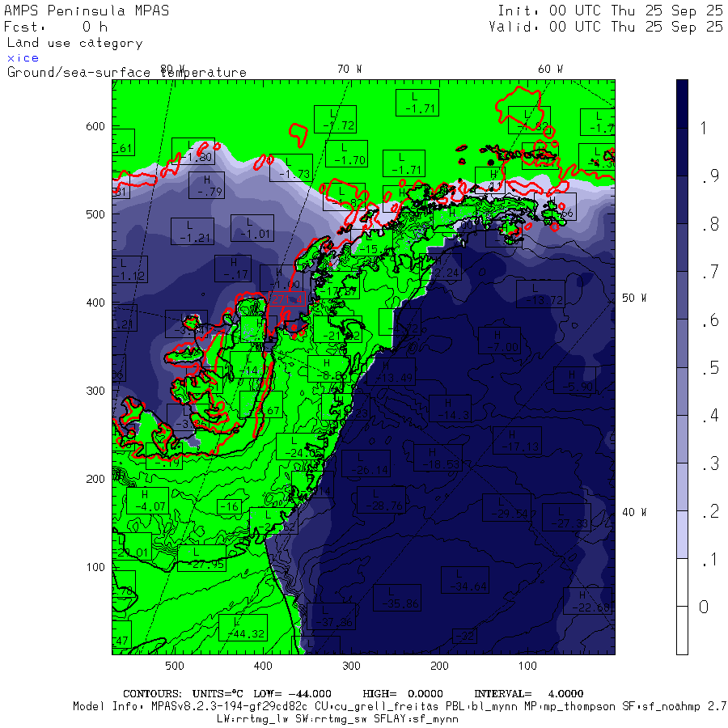Click the 'L -34.64' minimum label
Image resolution: width=728 pixels, height=728 pixels.
tap(465, 580)
